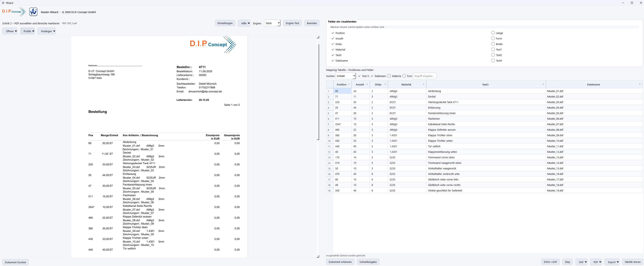Enable the Breite field checkbox
The height and width of the screenshot is (266, 644).
pyautogui.click(x=493, y=44)
